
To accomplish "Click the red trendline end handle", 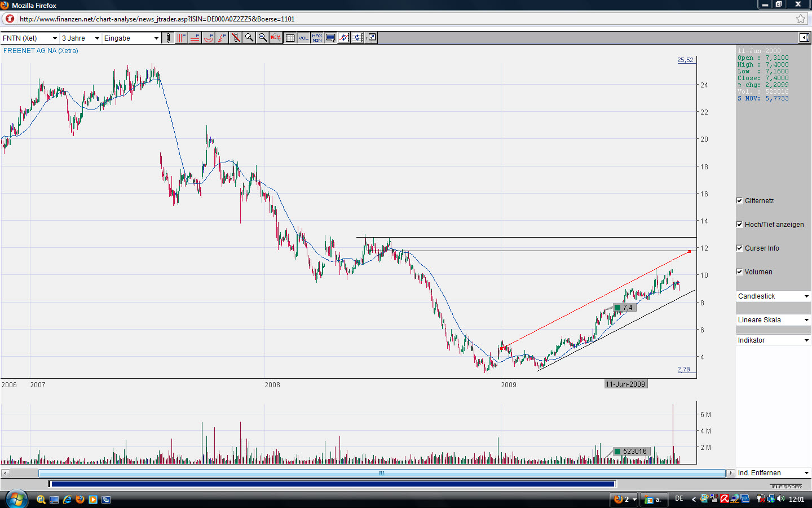I will pos(689,251).
